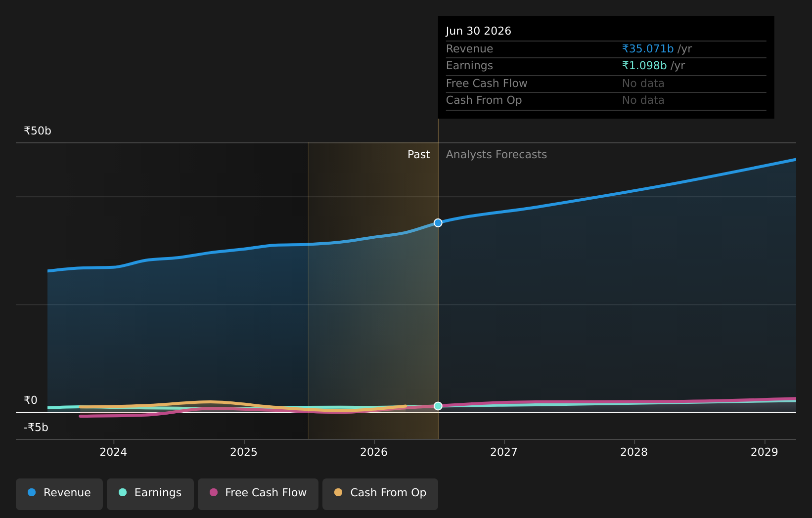Toggle the Cash From Op legend button
Image resolution: width=812 pixels, height=518 pixels.
[x=380, y=494]
